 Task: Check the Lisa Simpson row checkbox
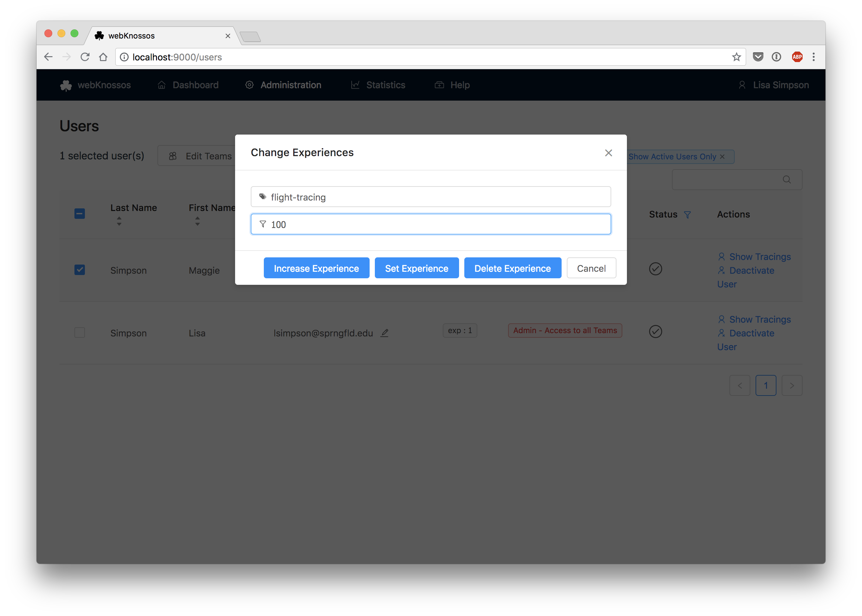point(80,332)
